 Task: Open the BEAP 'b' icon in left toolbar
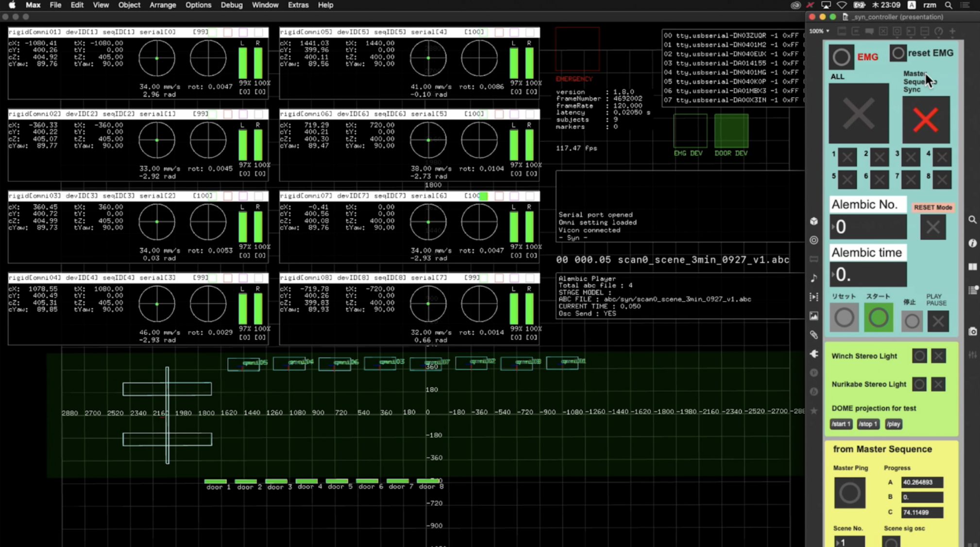coord(814,392)
